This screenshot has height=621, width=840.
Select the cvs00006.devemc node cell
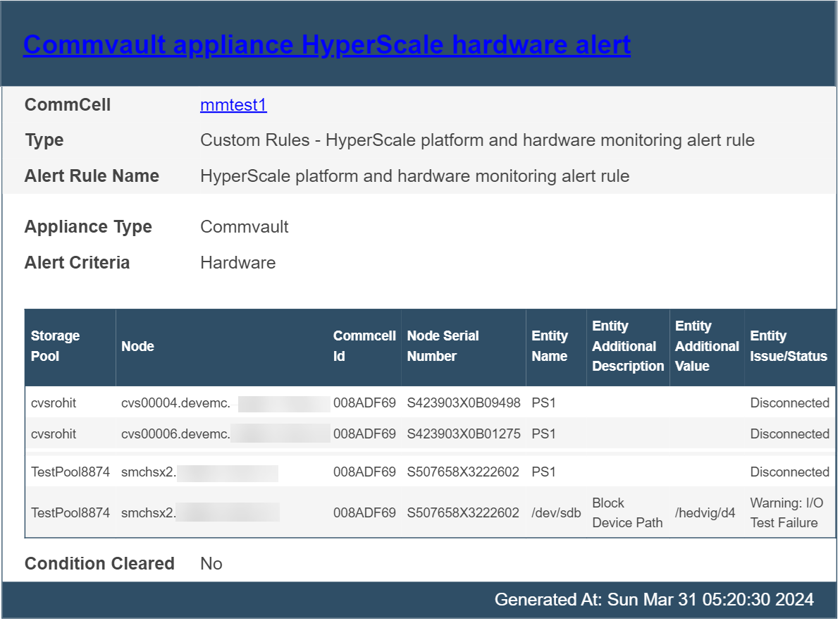pyautogui.click(x=175, y=434)
